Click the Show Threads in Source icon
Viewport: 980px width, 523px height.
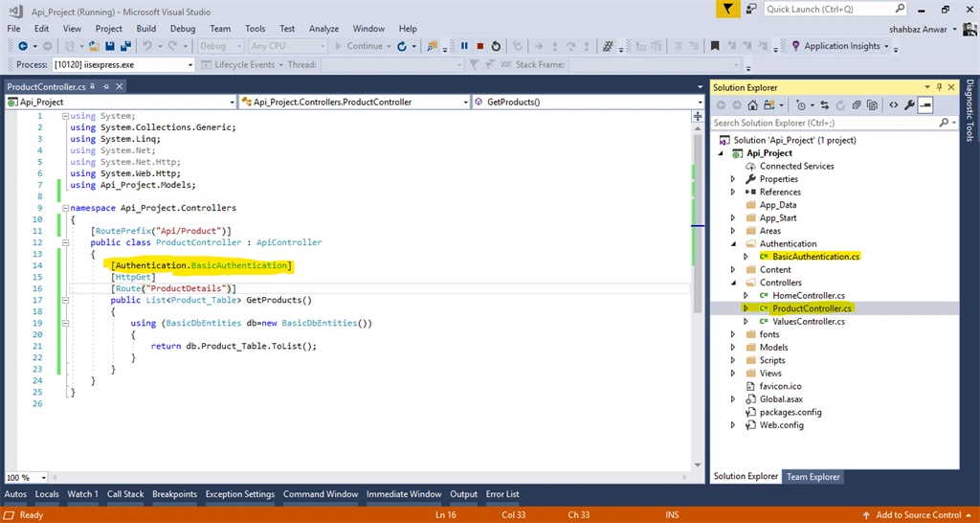pos(607,46)
